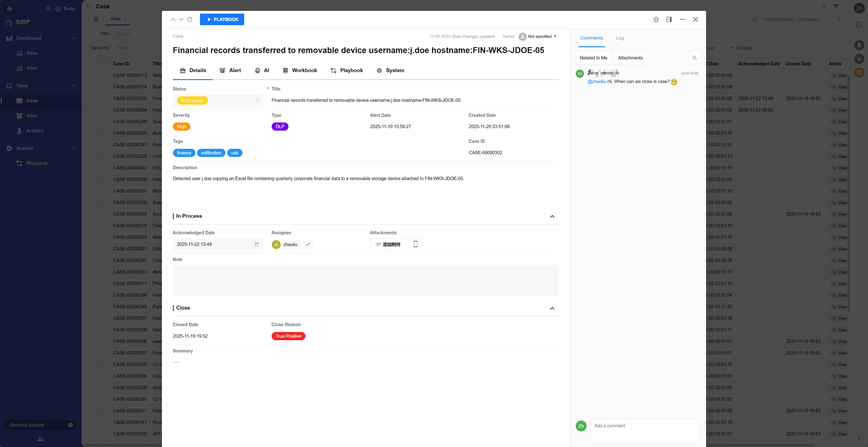This screenshot has height=447, width=868.
Task: Check the box for CASE-00000313 row
Action: tap(99, 76)
